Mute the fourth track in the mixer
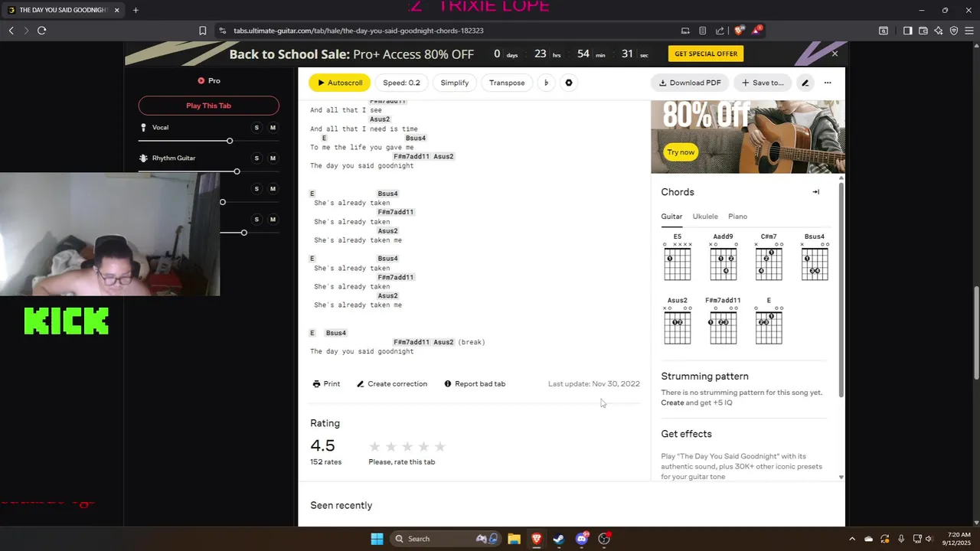This screenshot has width=980, height=551. pos(273,220)
